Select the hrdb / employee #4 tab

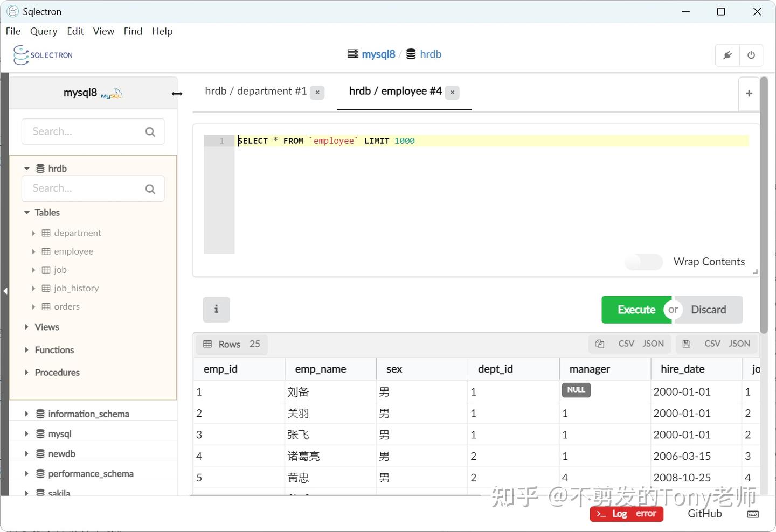(x=395, y=92)
